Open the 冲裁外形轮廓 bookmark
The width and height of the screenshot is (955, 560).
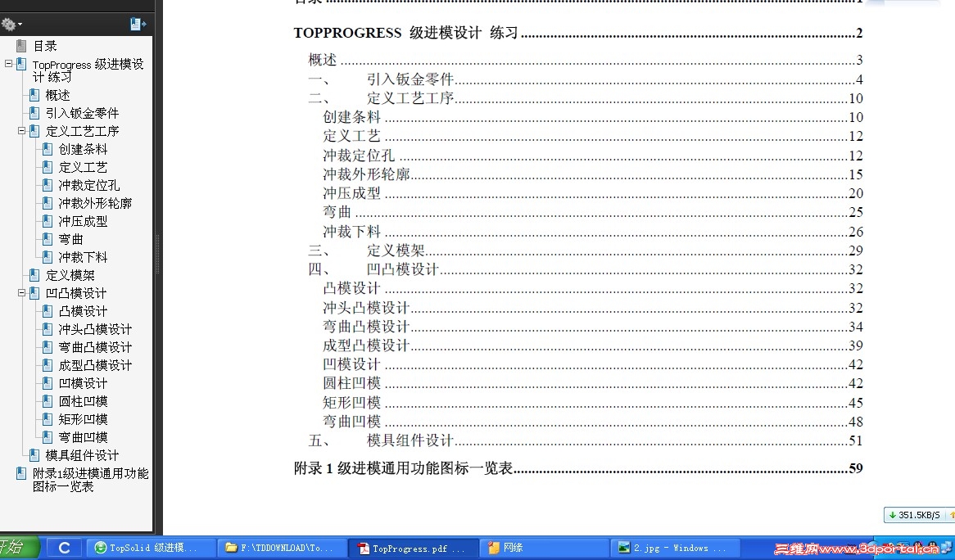(96, 203)
